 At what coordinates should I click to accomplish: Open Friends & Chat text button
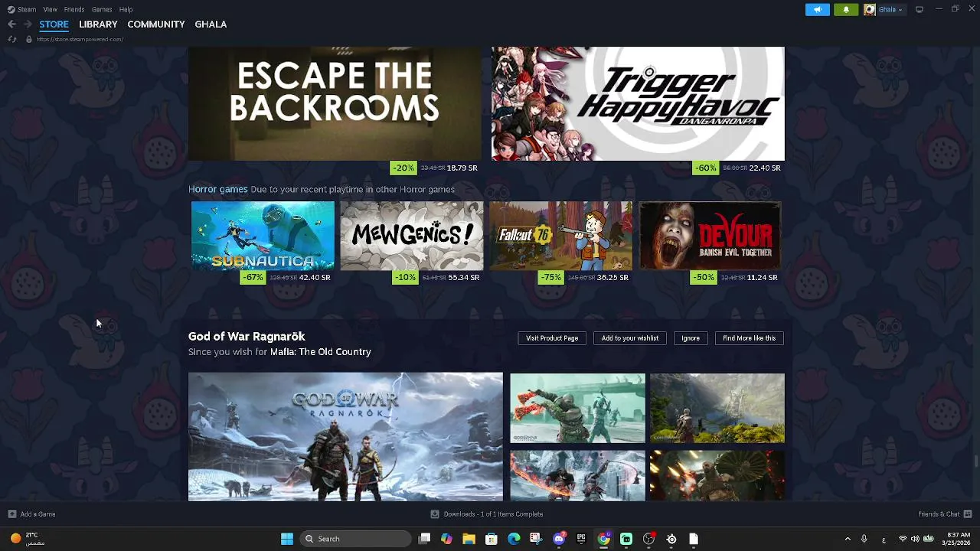point(939,514)
